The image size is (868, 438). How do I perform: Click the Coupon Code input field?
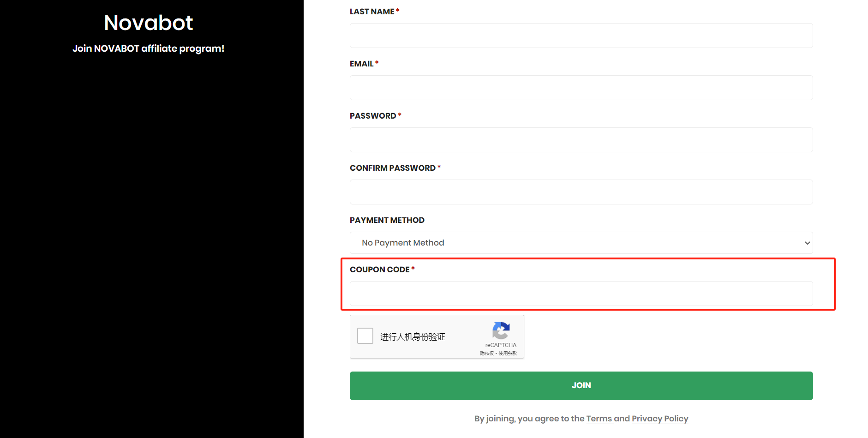point(581,294)
